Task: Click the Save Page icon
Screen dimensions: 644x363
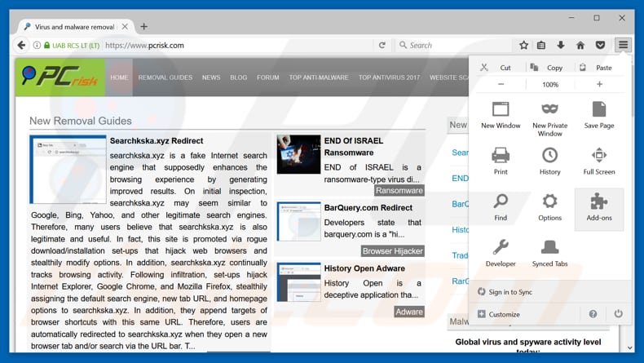Action: [x=599, y=109]
